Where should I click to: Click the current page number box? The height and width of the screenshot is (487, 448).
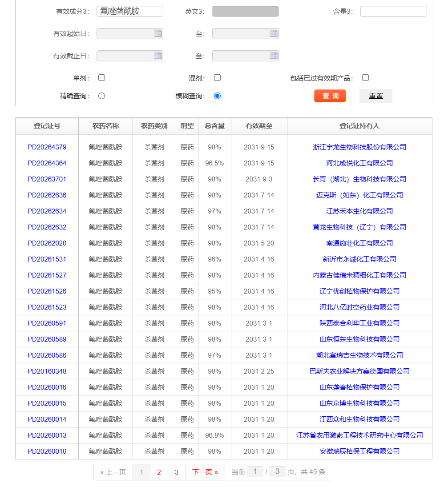(255, 472)
